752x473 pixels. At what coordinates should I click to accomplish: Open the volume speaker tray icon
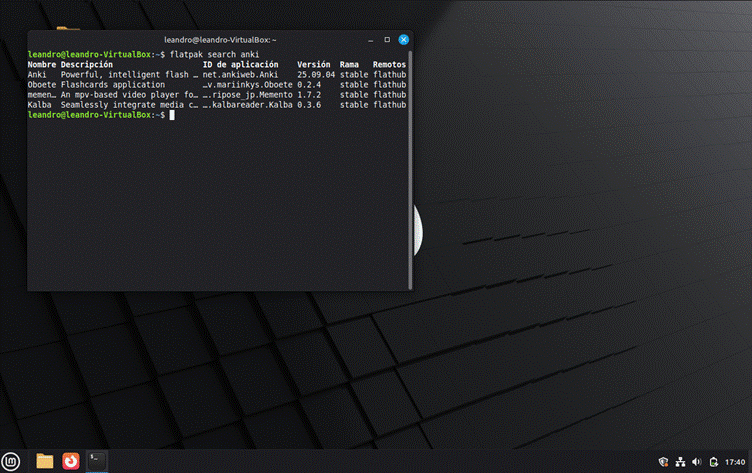pos(697,462)
